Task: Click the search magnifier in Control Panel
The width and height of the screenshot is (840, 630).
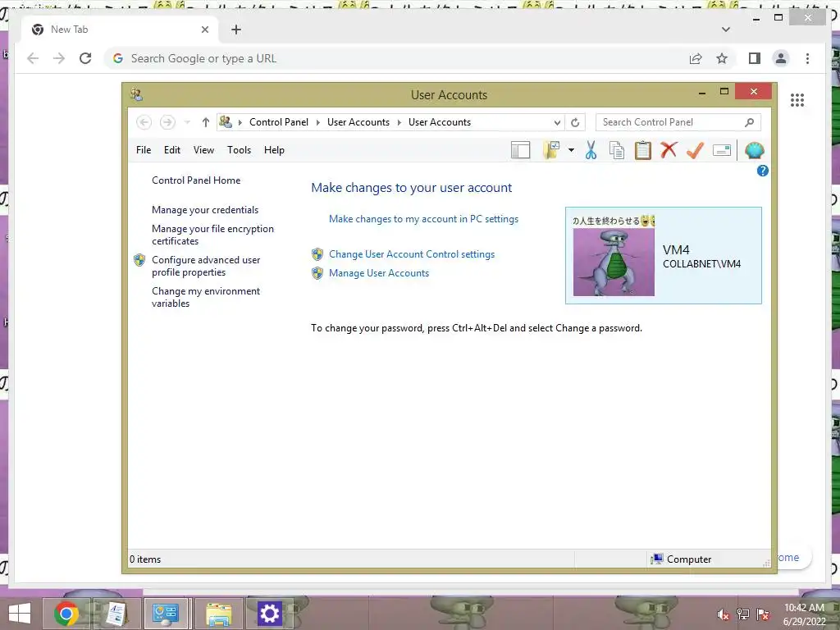Action: click(x=750, y=123)
